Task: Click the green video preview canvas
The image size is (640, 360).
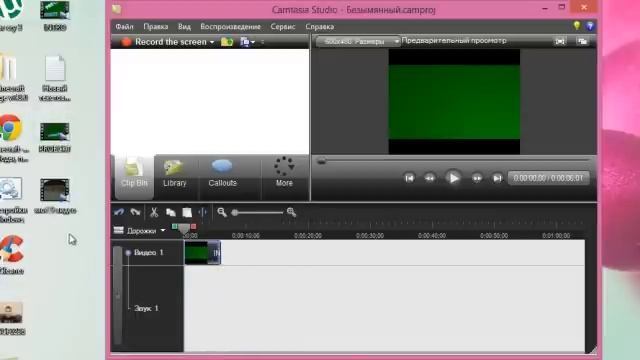Action: click(454, 102)
